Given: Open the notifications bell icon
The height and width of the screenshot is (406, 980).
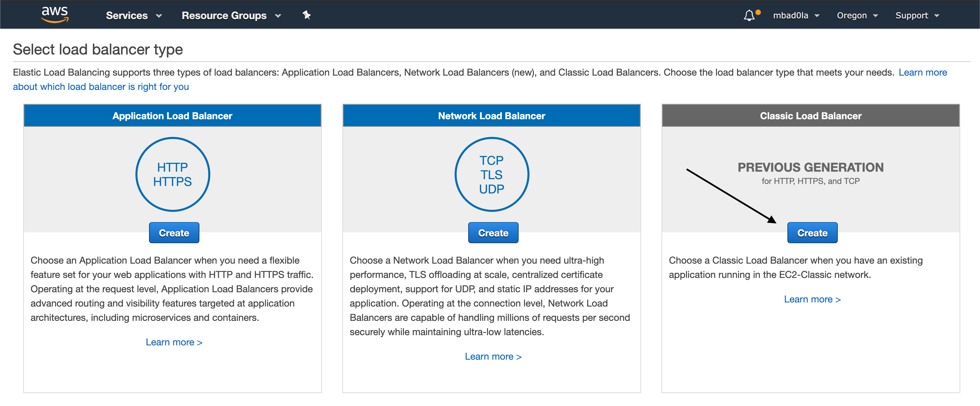Looking at the screenshot, I should click(749, 15).
